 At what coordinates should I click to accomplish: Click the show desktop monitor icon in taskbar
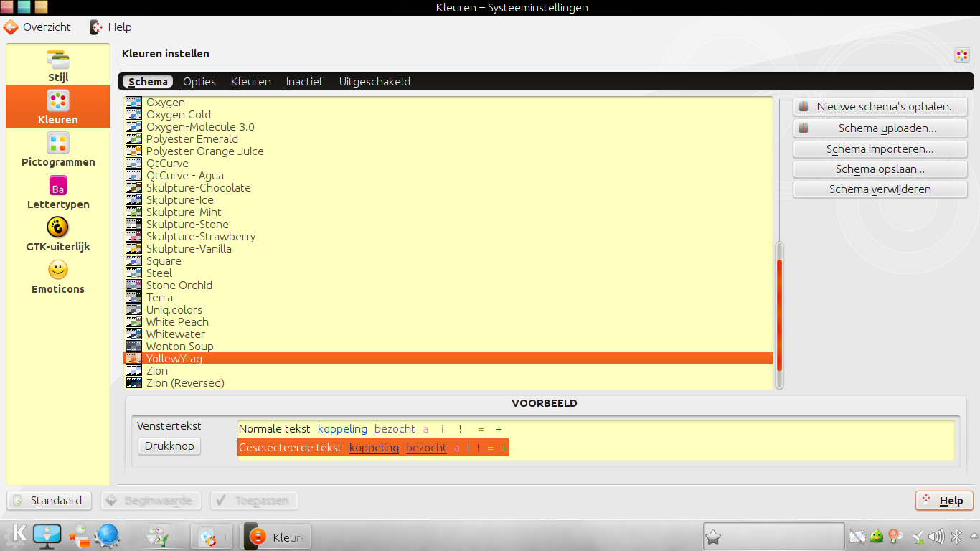coord(48,536)
